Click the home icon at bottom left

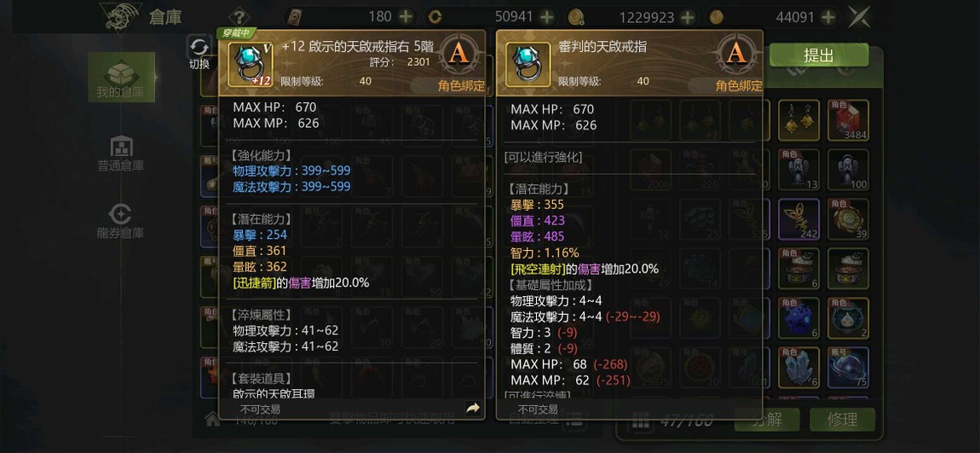[212, 419]
